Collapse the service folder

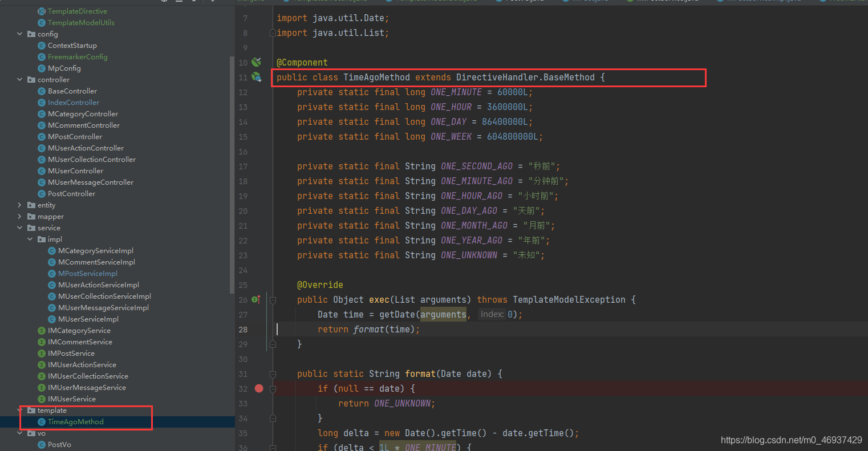[x=20, y=228]
